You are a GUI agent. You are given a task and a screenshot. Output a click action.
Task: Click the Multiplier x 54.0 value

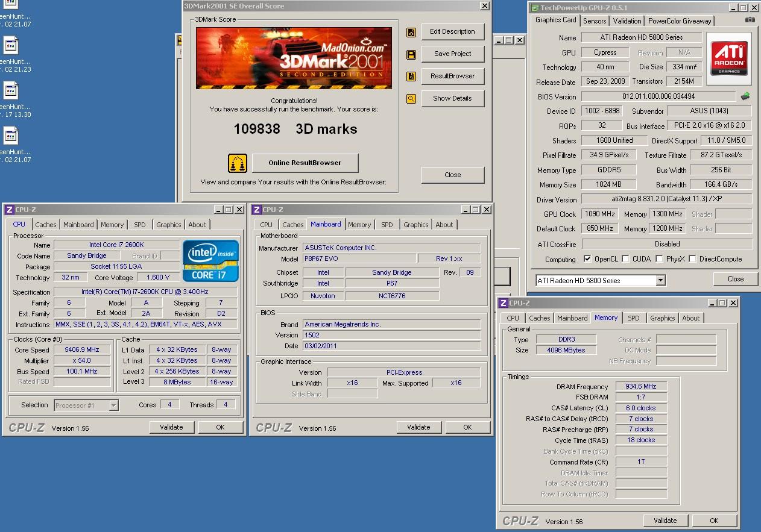pos(82,361)
